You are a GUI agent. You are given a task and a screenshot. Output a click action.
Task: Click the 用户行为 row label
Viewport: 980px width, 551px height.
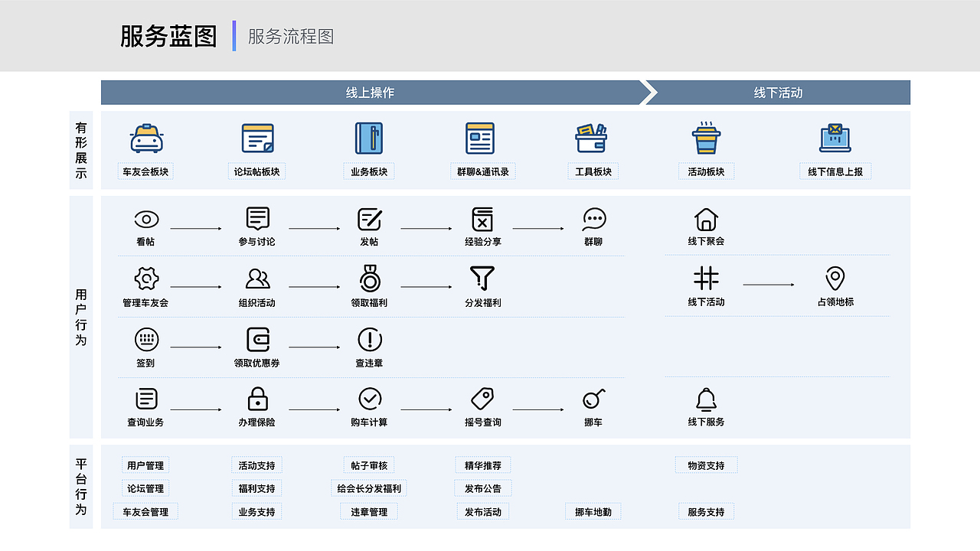[x=81, y=317]
